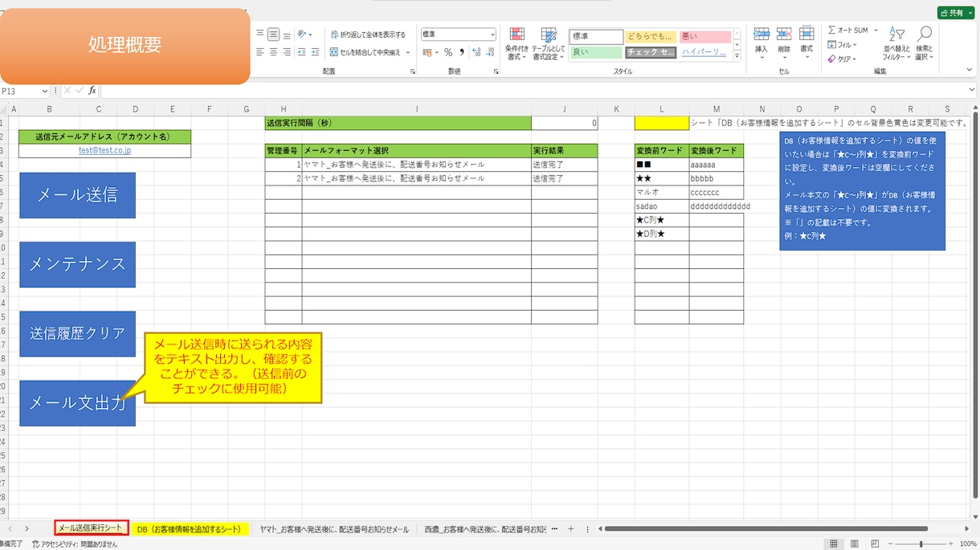Open the test@test.co.jp email link
The width and height of the screenshot is (980, 550).
click(x=104, y=150)
